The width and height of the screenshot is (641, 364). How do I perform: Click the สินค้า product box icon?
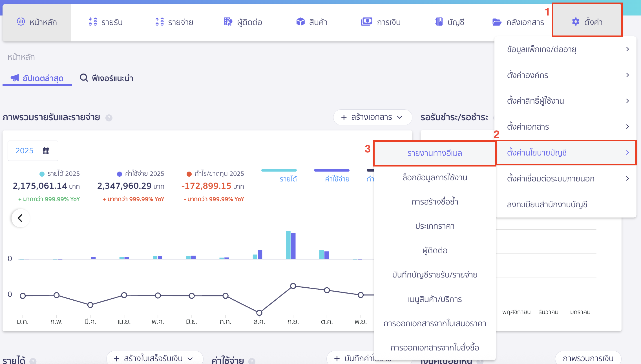tap(300, 22)
